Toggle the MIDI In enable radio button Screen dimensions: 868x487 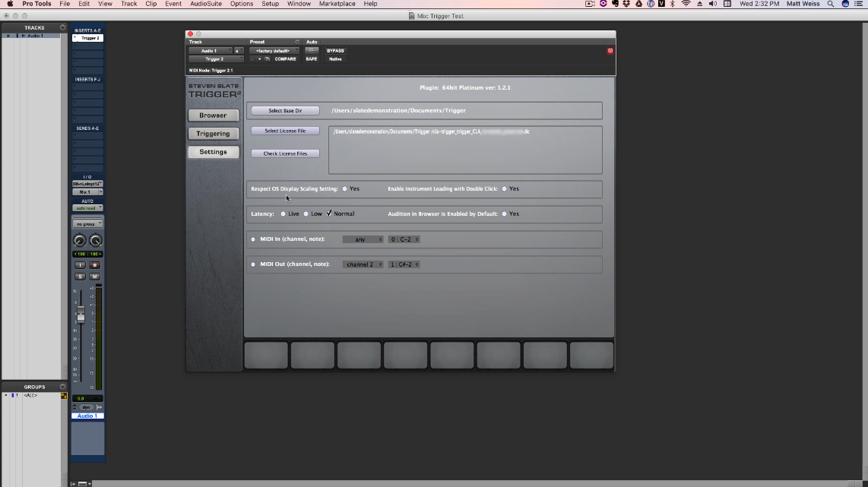(x=253, y=239)
